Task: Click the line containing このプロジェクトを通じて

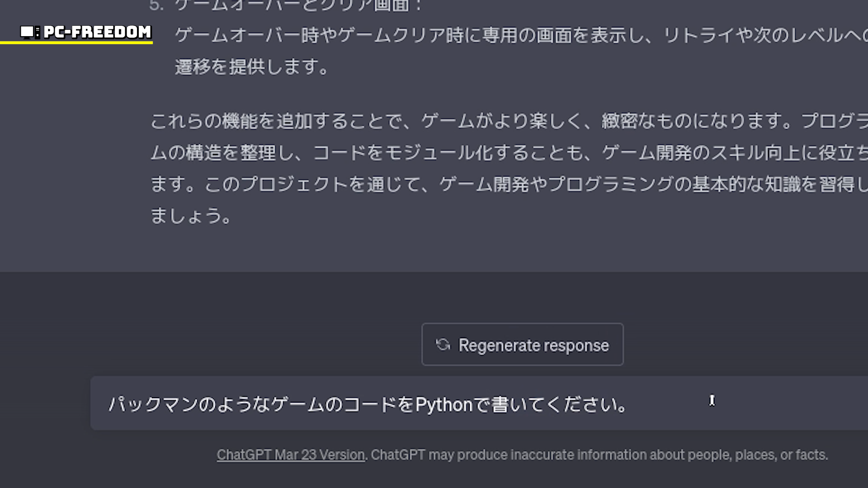Action: coord(497,184)
